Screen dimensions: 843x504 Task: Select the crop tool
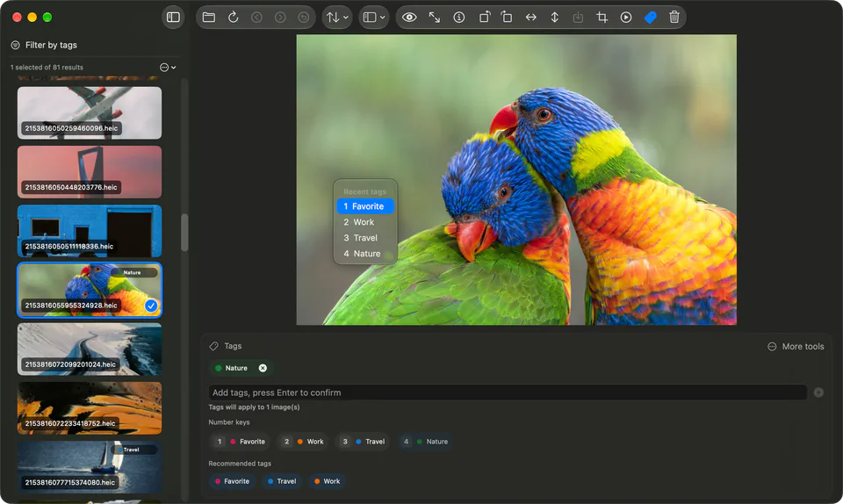tap(602, 18)
